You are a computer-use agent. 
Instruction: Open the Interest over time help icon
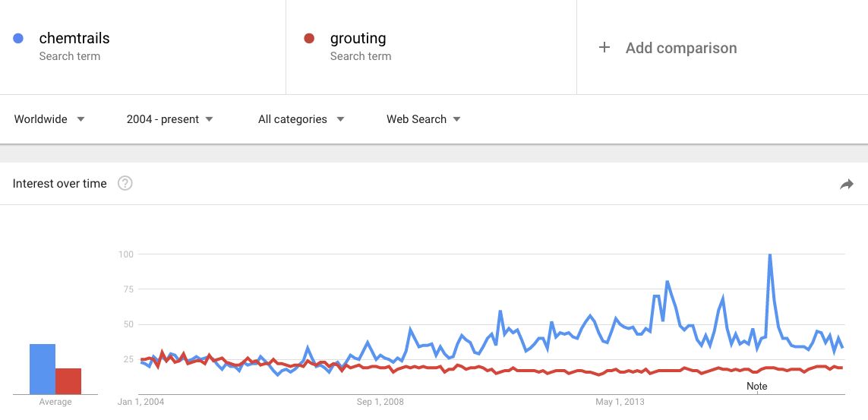(x=125, y=183)
